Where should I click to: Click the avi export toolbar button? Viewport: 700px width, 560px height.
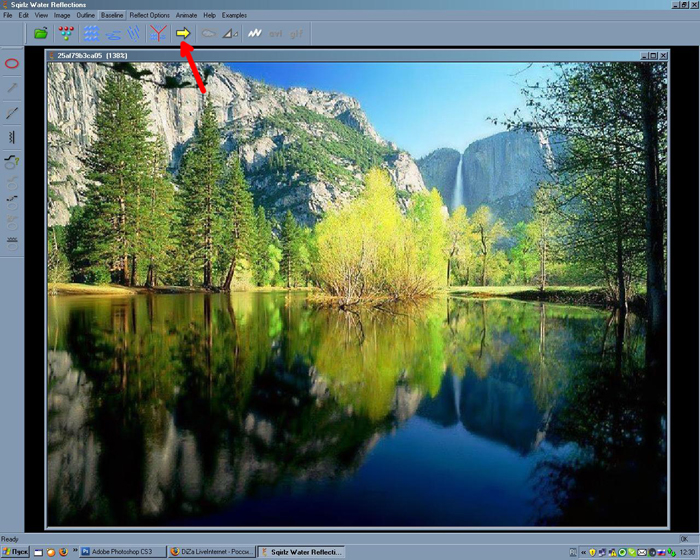pos(275,33)
